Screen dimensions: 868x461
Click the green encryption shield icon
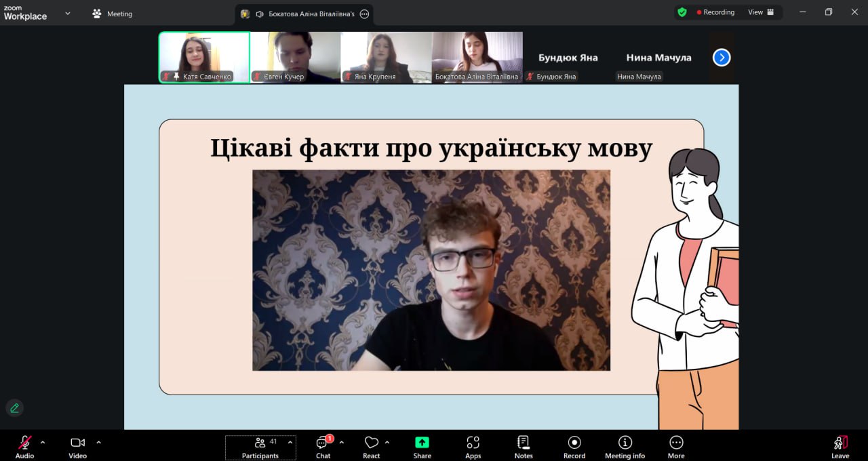[682, 12]
